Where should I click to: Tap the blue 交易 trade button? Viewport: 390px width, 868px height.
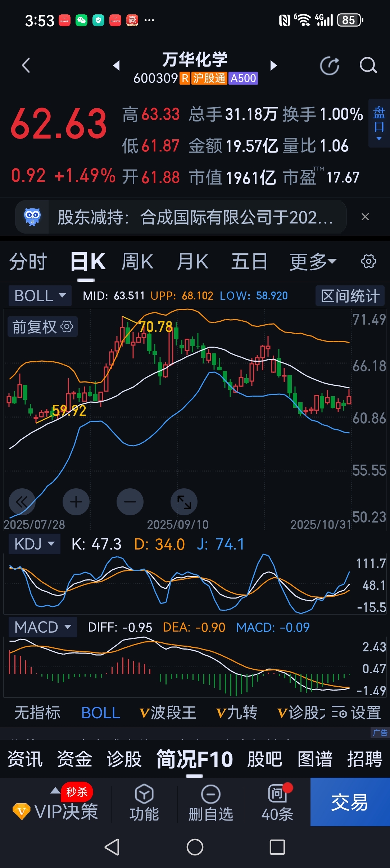tap(350, 802)
